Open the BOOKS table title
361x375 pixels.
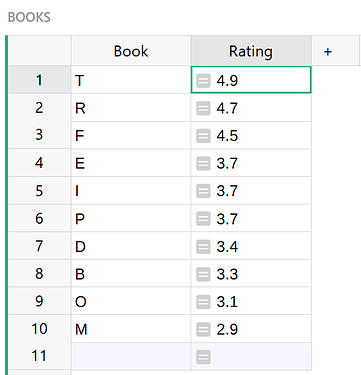tap(29, 17)
